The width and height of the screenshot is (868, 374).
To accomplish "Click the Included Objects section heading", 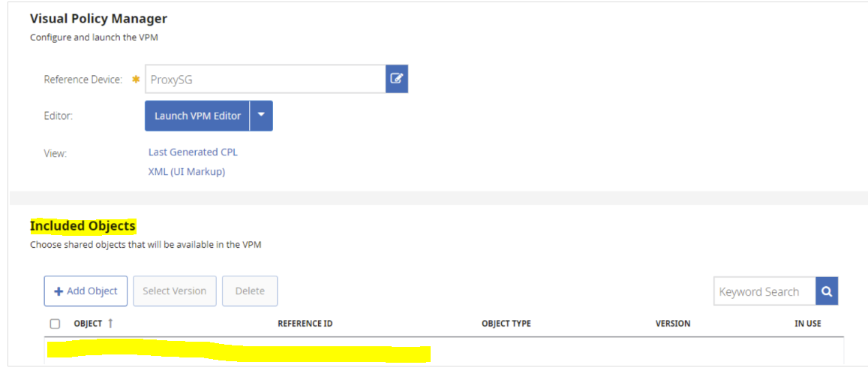I will 83,226.
